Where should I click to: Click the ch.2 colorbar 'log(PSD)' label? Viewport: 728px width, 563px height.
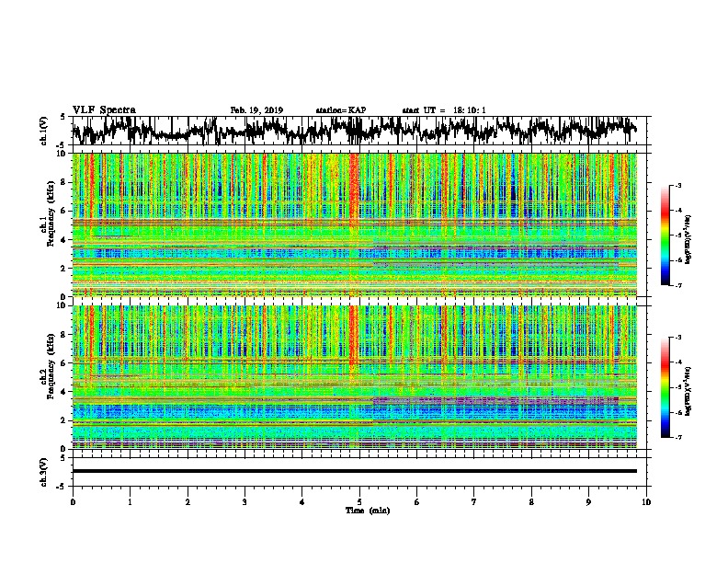688,391
